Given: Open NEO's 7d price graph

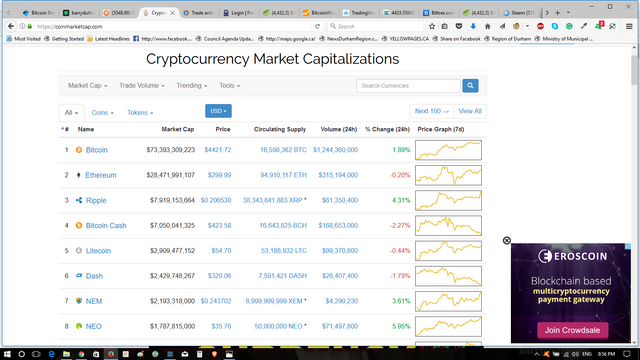Looking at the screenshot, I should click(x=448, y=326).
